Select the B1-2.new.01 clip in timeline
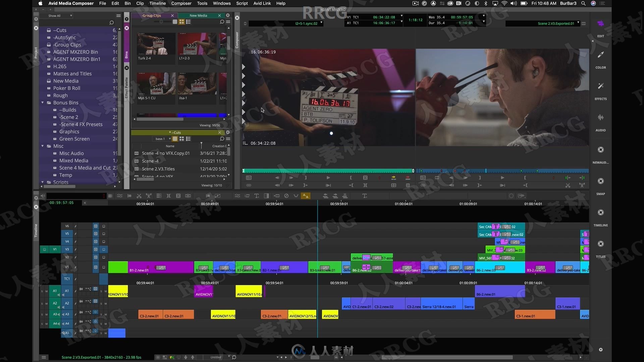644x362 pixels. (x=161, y=267)
